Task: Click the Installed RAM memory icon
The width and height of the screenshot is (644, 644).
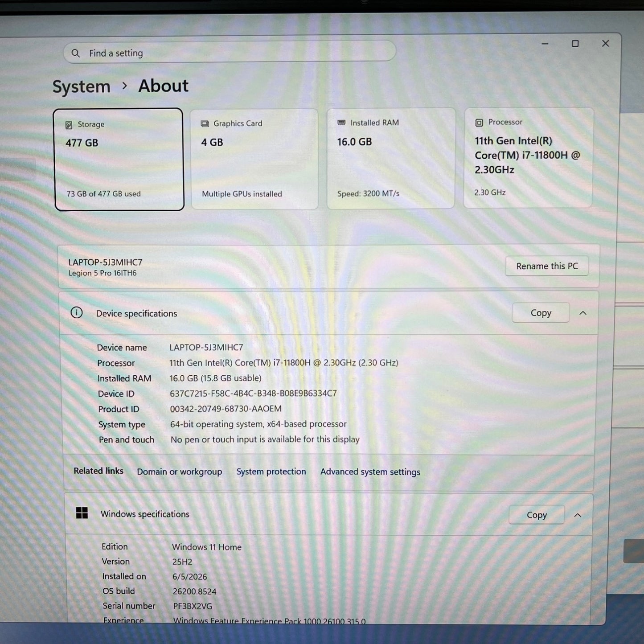Action: point(341,123)
